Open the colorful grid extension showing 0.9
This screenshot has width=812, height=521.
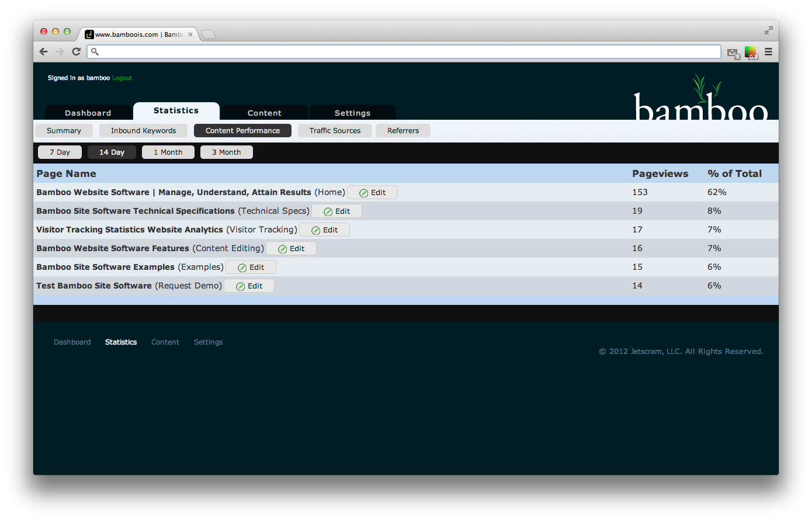(x=751, y=53)
